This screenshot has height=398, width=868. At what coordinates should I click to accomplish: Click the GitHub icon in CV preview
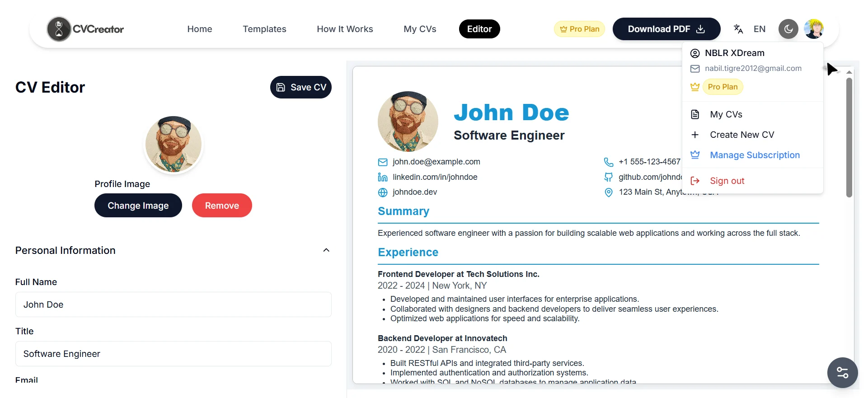pyautogui.click(x=609, y=177)
